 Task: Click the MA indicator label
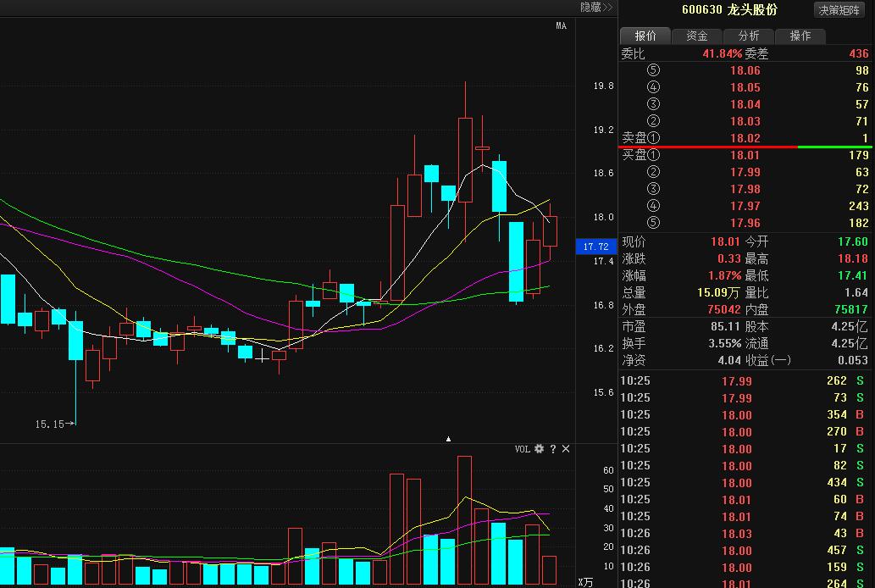click(x=560, y=26)
